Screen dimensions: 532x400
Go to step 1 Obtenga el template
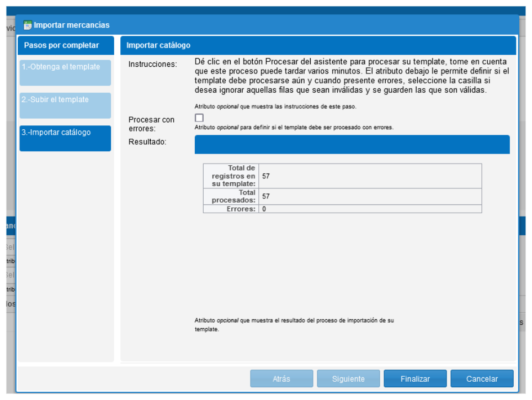pos(65,72)
